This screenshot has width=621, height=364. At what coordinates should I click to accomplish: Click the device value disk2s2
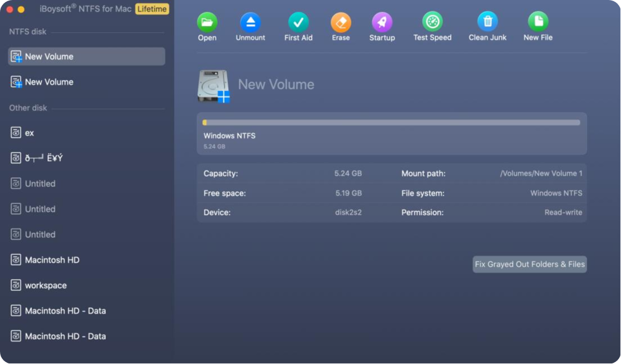[x=348, y=213]
